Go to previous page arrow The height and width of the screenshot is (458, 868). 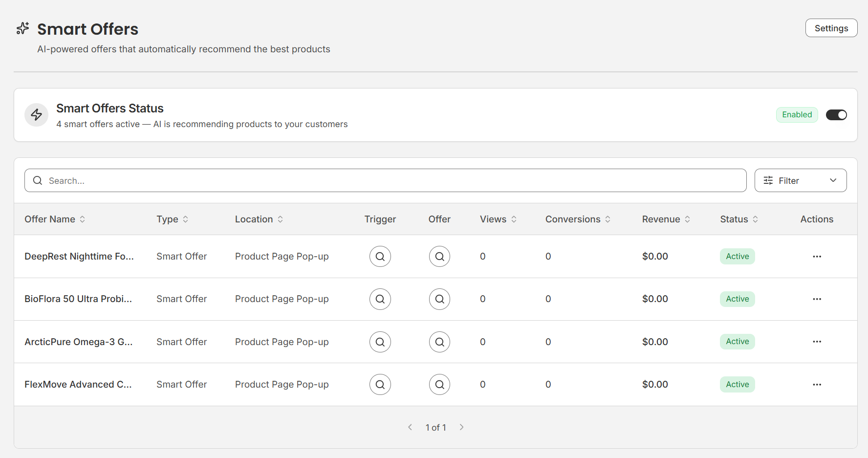click(410, 427)
